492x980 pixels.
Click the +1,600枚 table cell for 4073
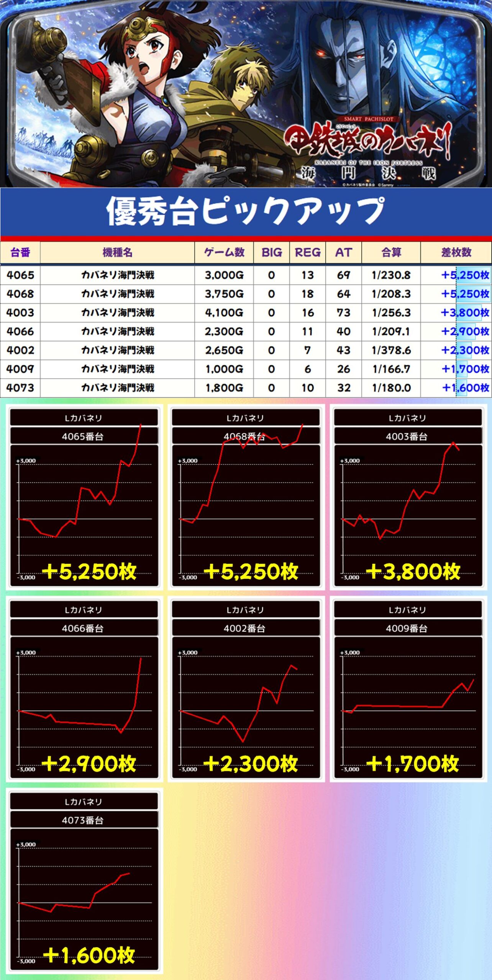pyautogui.click(x=456, y=388)
